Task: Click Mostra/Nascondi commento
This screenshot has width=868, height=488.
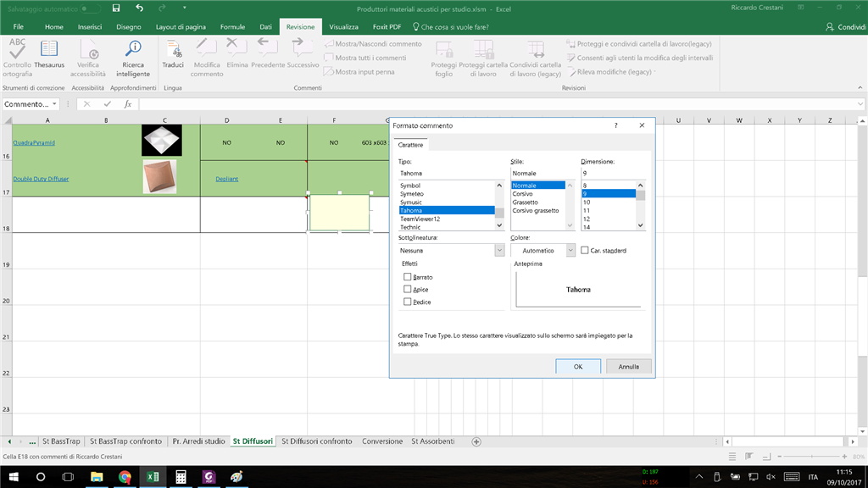Action: [x=374, y=44]
